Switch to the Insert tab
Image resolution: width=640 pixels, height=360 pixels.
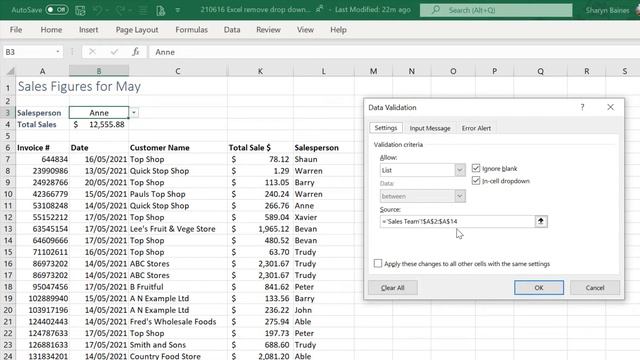(x=89, y=30)
